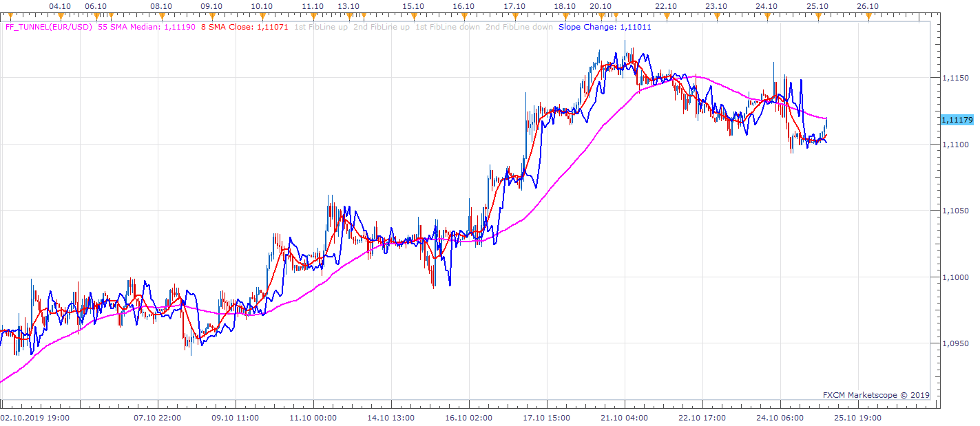Click the 2nd FibLine up legend label
This screenshot has width=980, height=426.
tap(381, 27)
